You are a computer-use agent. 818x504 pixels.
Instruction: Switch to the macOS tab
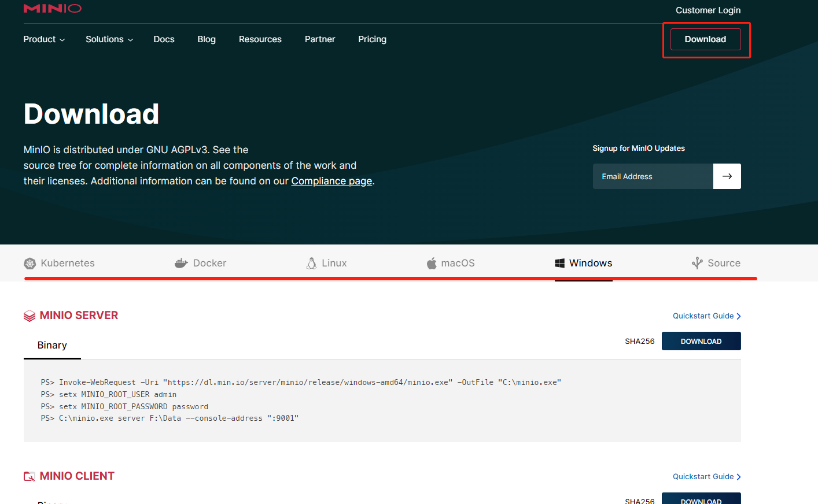point(451,263)
